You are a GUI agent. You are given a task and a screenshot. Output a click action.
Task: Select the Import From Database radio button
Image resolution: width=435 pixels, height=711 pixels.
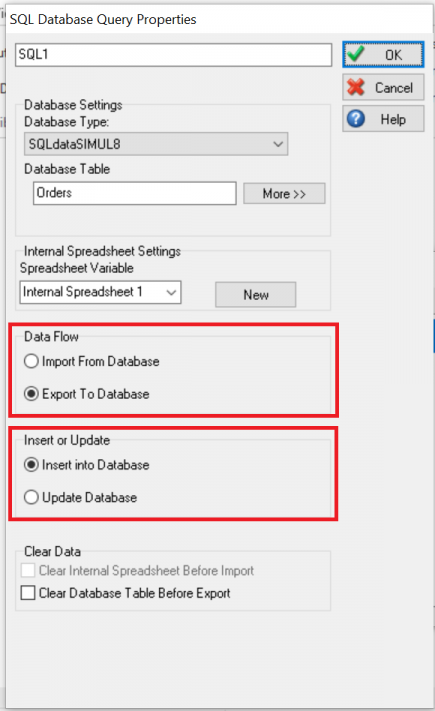point(31,361)
